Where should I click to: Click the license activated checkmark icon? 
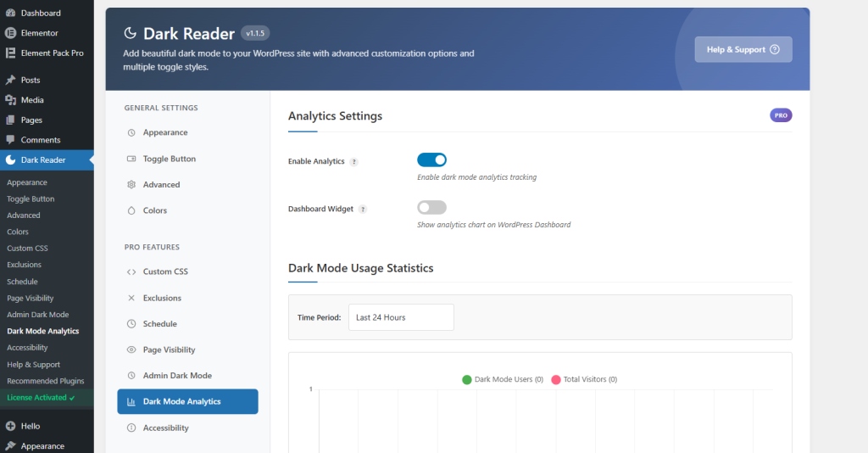[72, 398]
